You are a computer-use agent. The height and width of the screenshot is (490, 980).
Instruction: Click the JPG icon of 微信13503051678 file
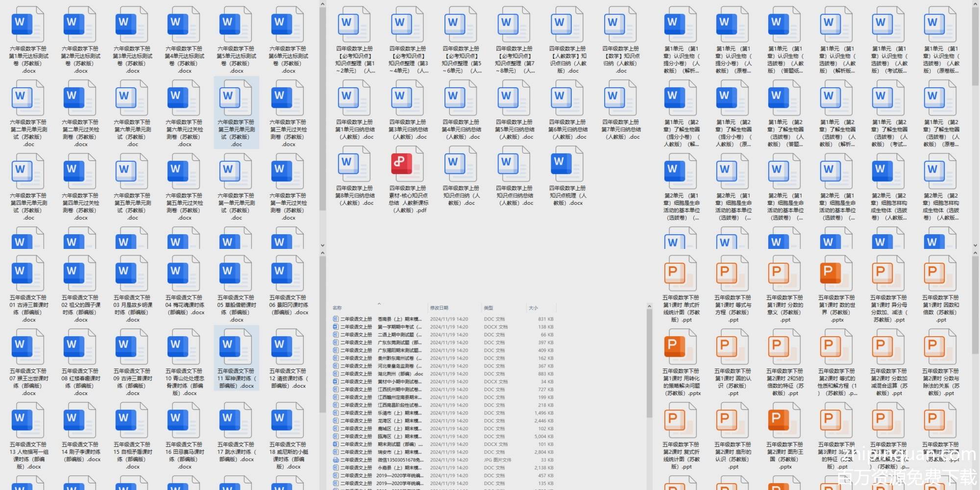pos(336,460)
